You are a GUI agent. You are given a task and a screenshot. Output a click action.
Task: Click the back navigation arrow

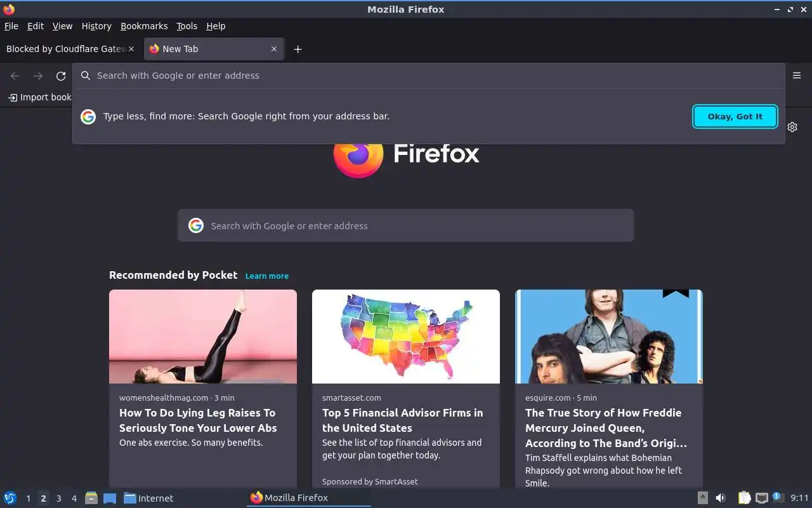(x=15, y=76)
